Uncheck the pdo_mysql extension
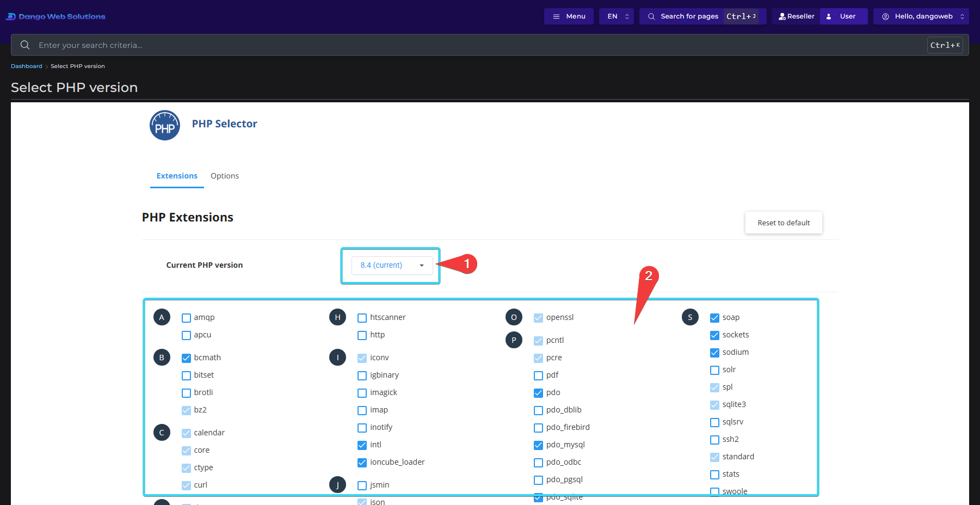980x505 pixels. pyautogui.click(x=538, y=445)
